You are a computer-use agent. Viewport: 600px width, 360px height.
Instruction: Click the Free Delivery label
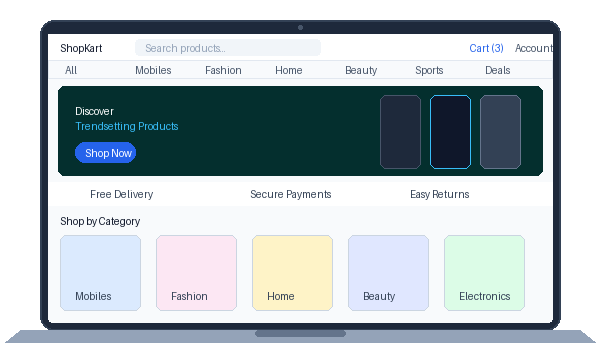coord(121,194)
